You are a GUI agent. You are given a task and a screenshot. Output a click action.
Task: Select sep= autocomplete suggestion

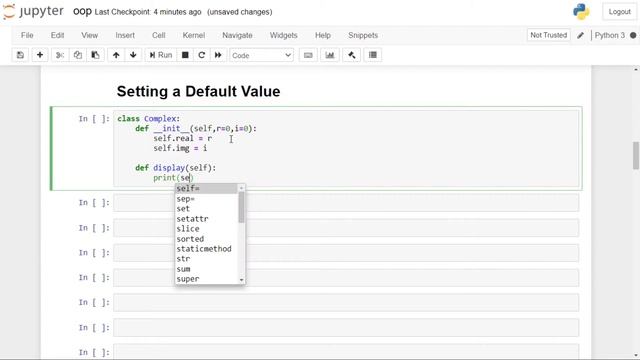pos(207,199)
